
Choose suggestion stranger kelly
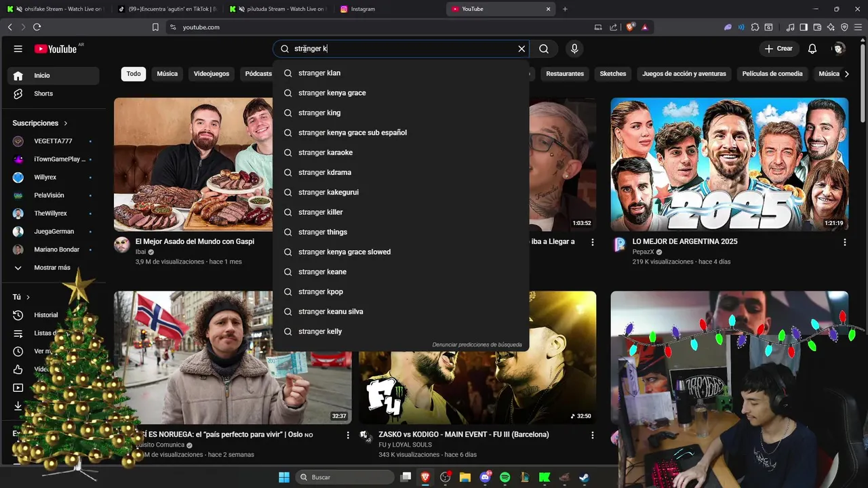click(401, 331)
